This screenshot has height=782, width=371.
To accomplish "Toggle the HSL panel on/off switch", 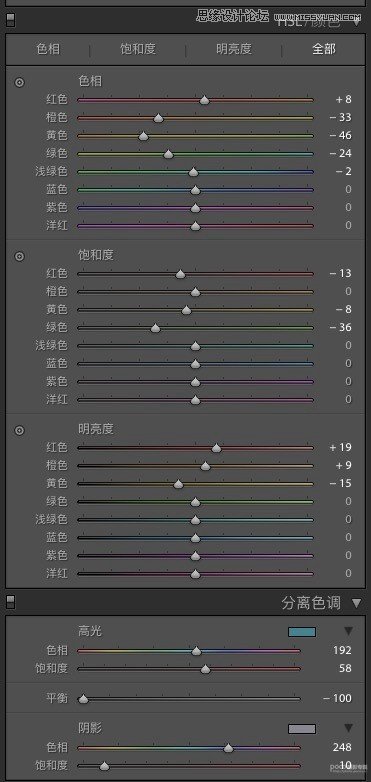I will 10,19.
